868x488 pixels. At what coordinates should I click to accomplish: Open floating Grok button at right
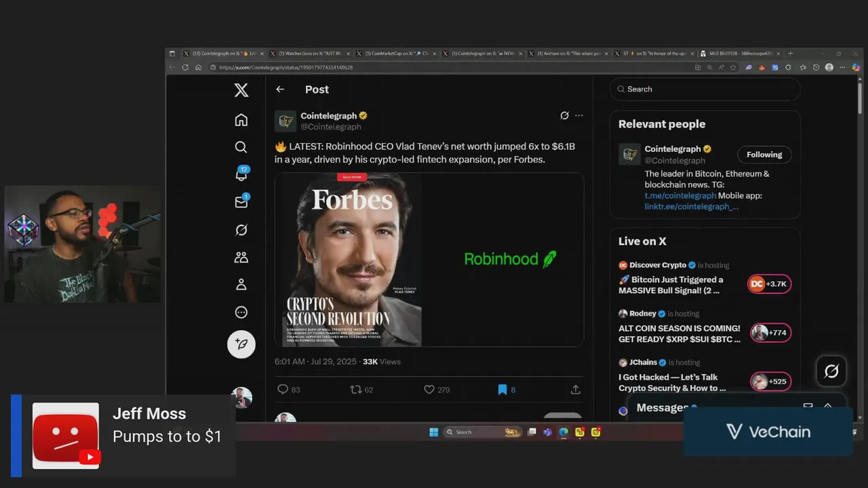tap(831, 371)
